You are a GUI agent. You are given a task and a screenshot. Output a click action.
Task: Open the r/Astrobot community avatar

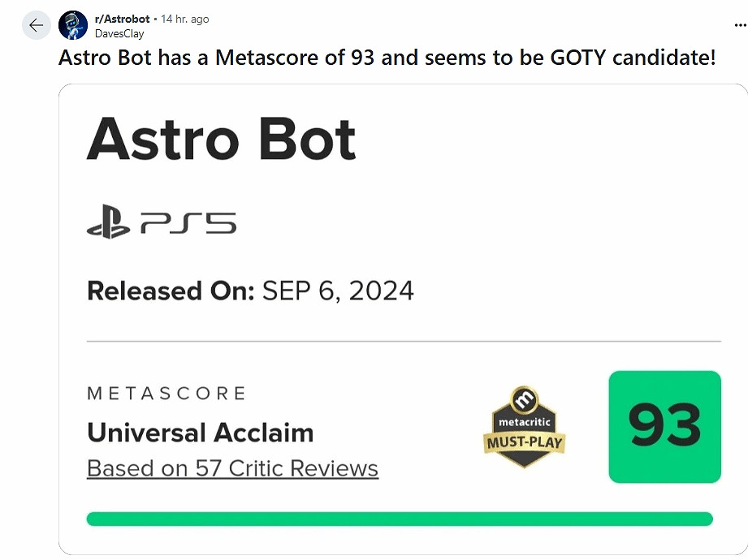click(x=73, y=25)
